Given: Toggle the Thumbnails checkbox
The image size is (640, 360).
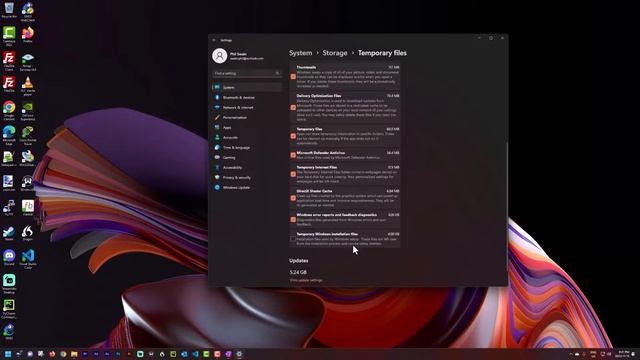Looking at the screenshot, I should click(293, 76).
